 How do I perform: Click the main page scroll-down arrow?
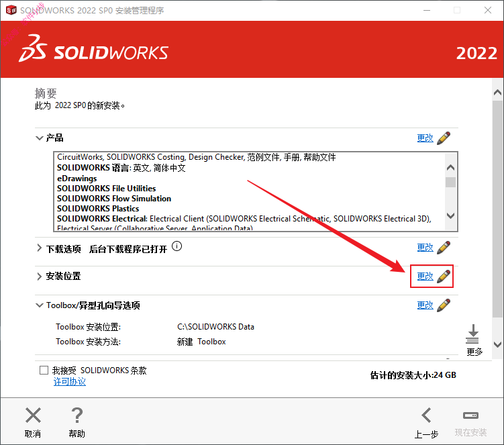[x=497, y=345]
